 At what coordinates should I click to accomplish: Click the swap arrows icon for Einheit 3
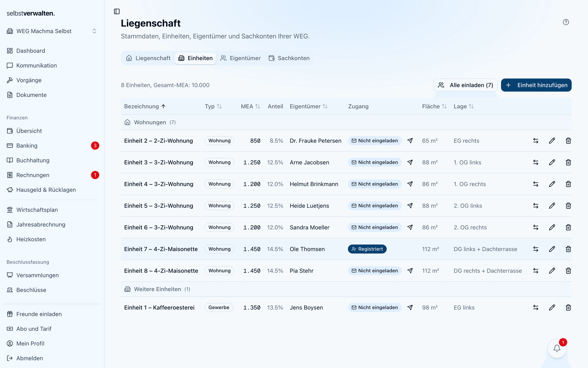536,162
